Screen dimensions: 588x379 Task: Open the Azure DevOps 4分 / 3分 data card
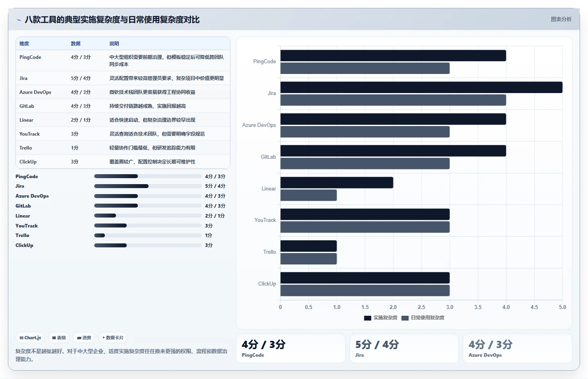(518, 348)
